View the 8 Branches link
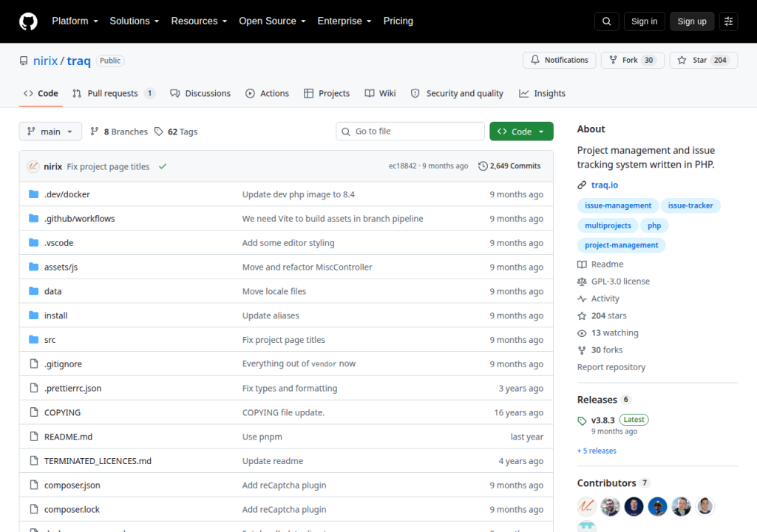757x532 pixels. (x=119, y=132)
